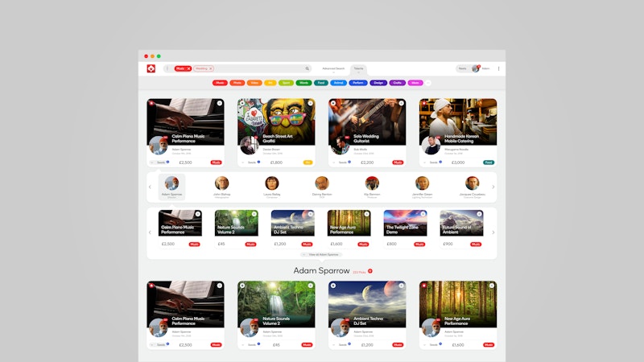
Task: Click the red app logo icon
Action: [151, 68]
